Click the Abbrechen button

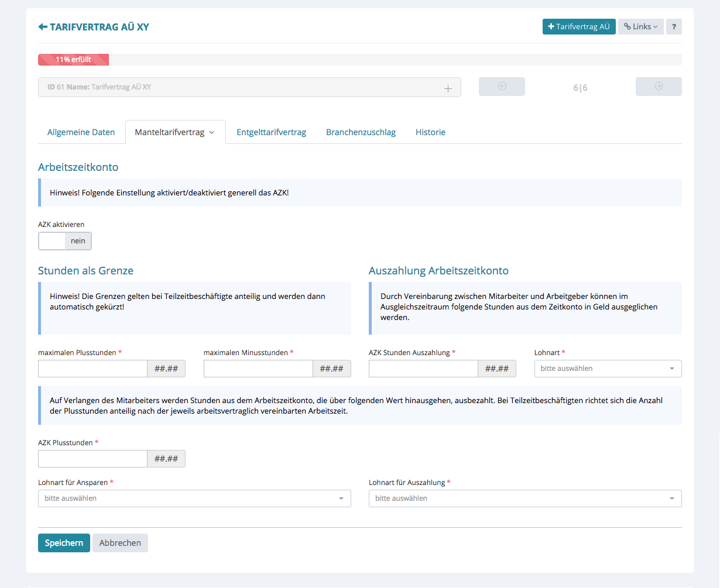coord(120,543)
